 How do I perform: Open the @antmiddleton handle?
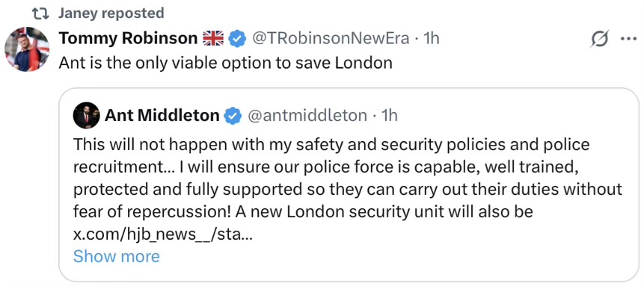(307, 116)
